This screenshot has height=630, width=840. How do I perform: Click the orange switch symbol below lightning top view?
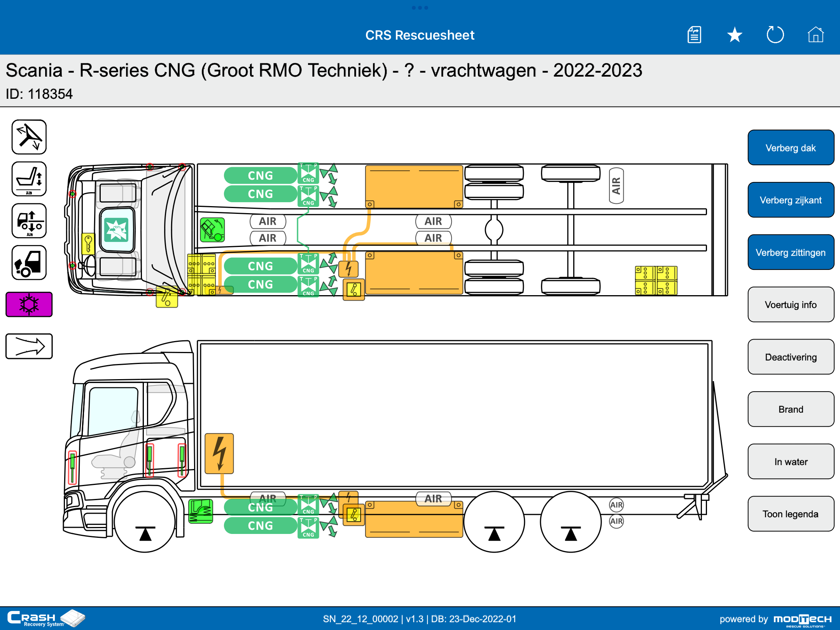pos(354,290)
